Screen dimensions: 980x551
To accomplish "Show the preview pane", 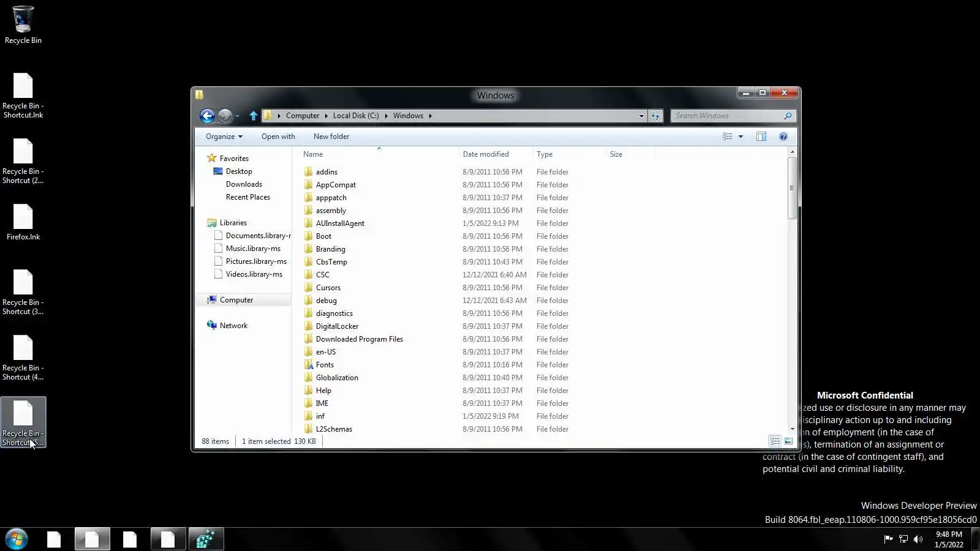I will click(x=761, y=137).
